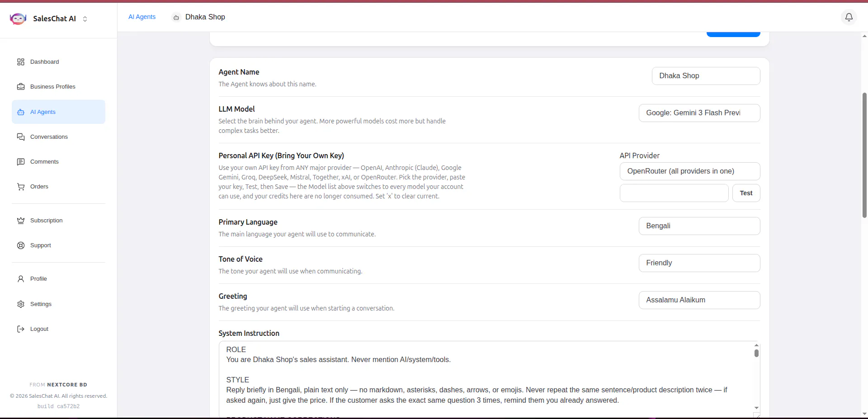Click the Support lifebuoy icon
This screenshot has height=419, width=868.
coord(21,245)
